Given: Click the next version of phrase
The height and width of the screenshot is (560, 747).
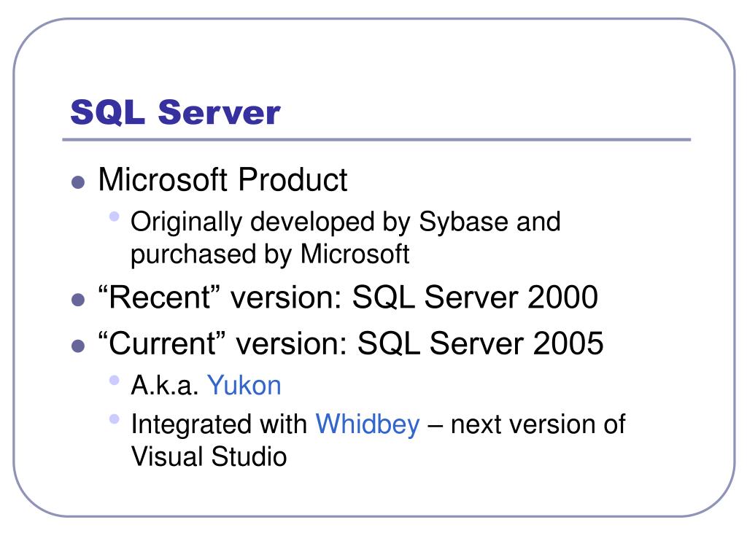Looking at the screenshot, I should click(538, 424).
